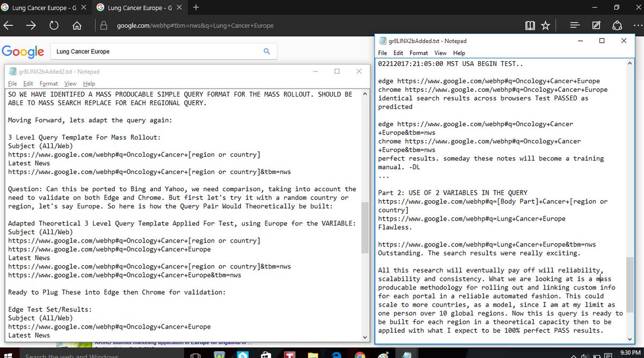Click line 'identical search results across browsers Test PASSED as'
This screenshot has height=358, width=644.
[483, 98]
